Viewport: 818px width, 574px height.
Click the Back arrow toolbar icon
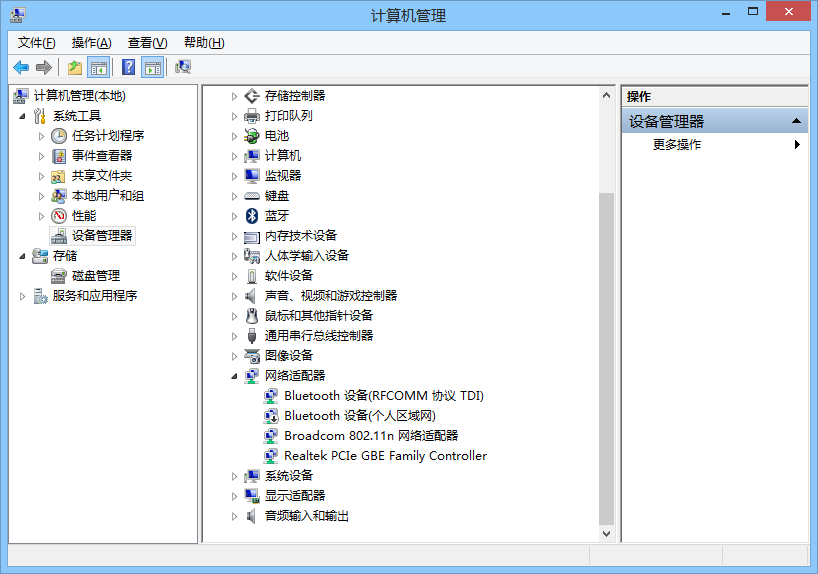21,67
